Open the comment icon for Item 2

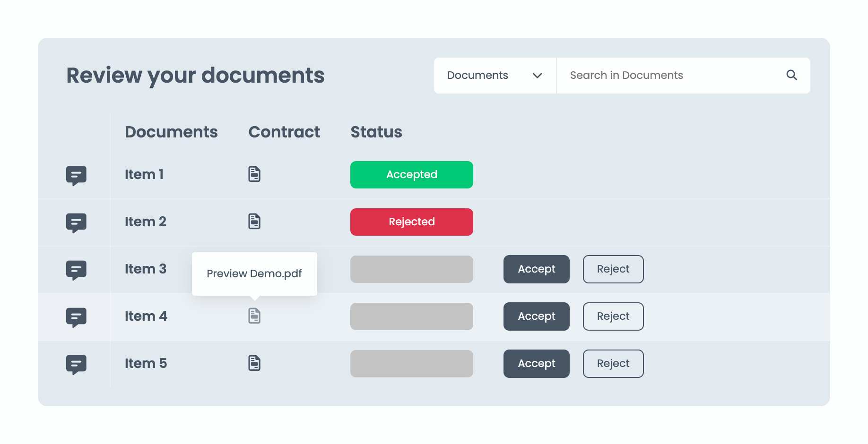click(x=76, y=222)
